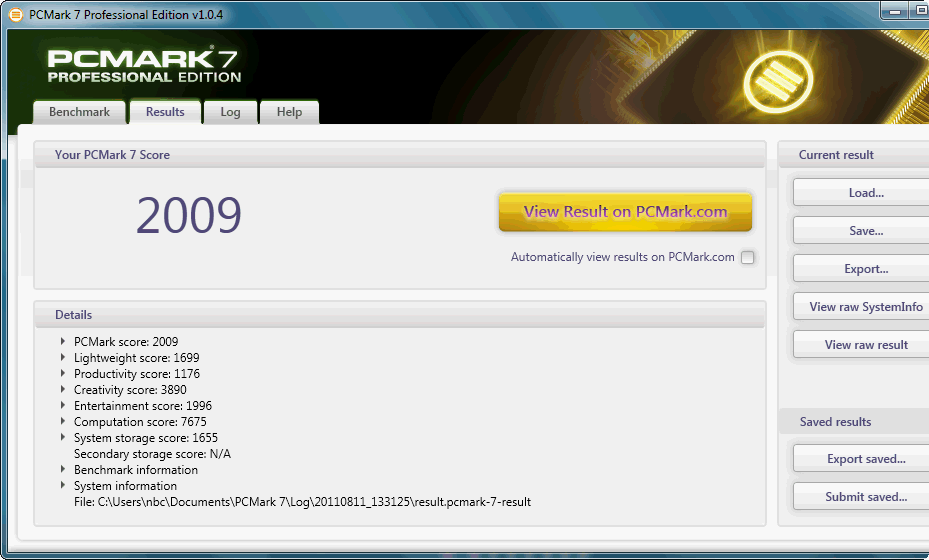This screenshot has height=560, width=929.
Task: Click the Saved results panel header
Action: 854,422
